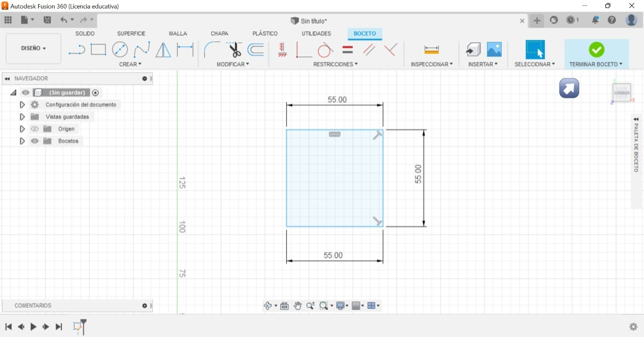Expand the Bocetos tree node
This screenshot has width=644, height=337.
pyautogui.click(x=22, y=141)
